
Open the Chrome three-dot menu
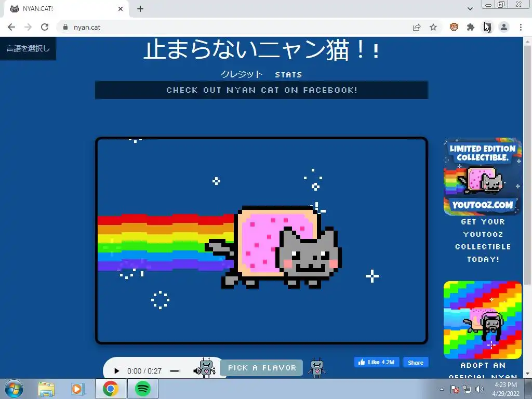tap(521, 27)
